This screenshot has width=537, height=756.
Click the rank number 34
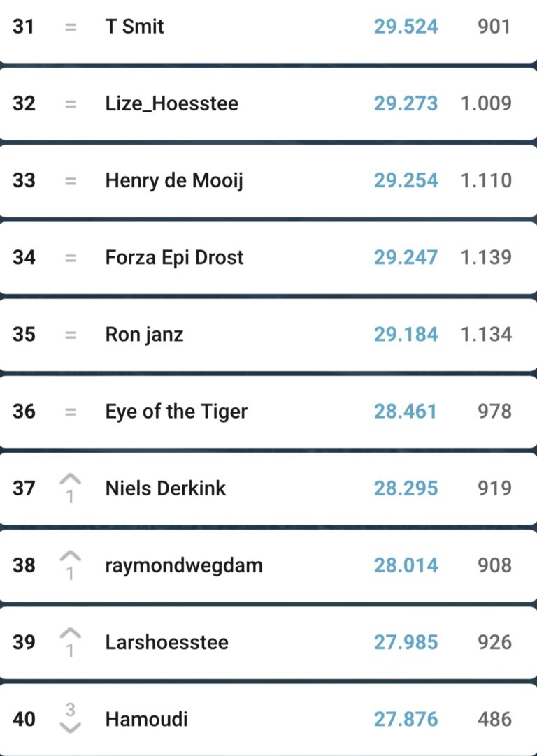pyautogui.click(x=24, y=257)
